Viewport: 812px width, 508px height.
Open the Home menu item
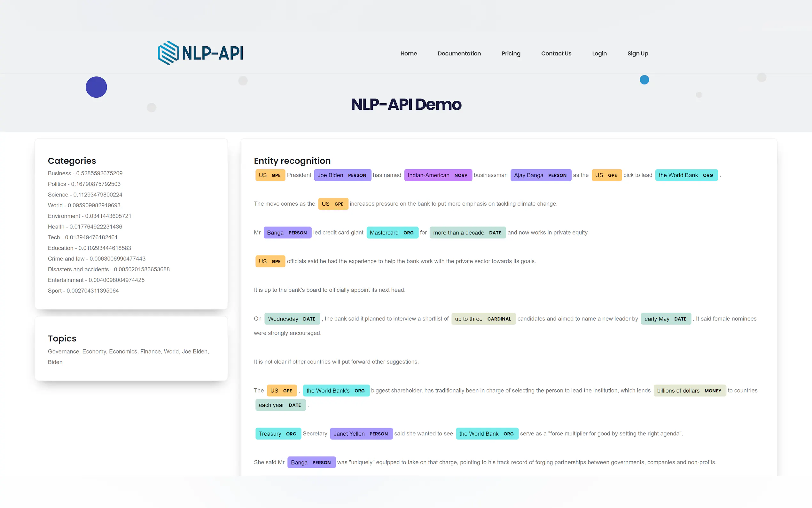click(x=408, y=53)
